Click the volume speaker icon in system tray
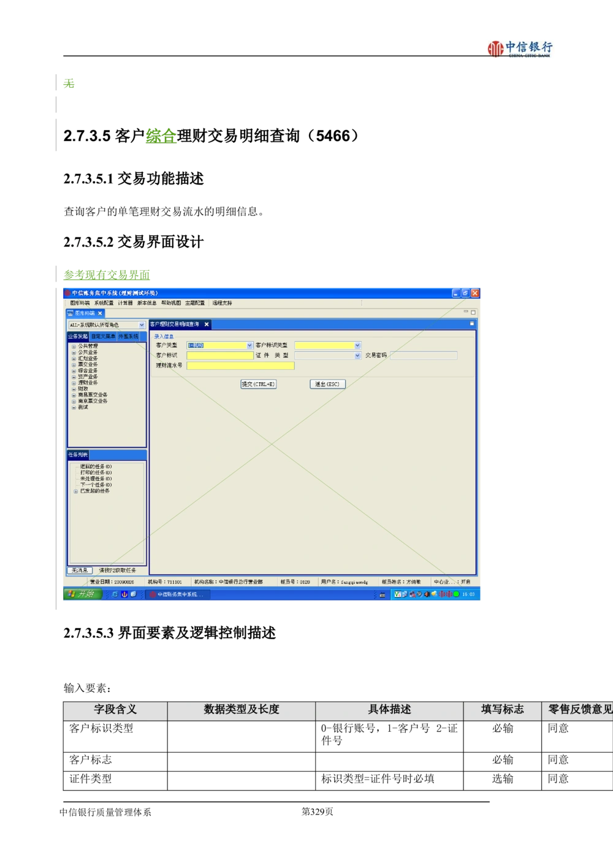Viewport: 613px width, 868px height. (427, 594)
